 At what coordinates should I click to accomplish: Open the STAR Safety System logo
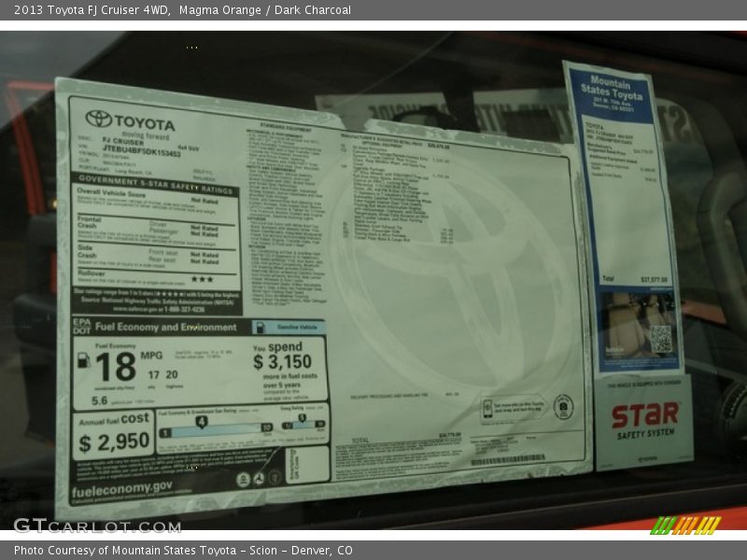(644, 420)
